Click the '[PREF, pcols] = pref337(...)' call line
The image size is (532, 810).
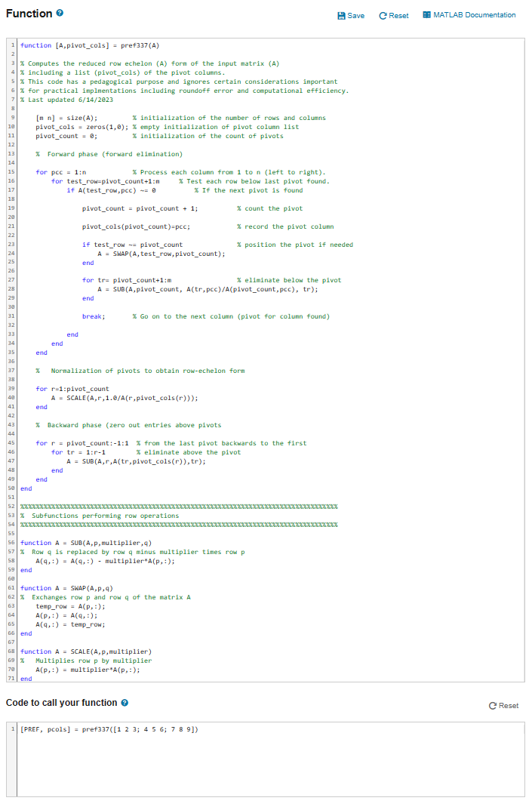tap(109, 729)
